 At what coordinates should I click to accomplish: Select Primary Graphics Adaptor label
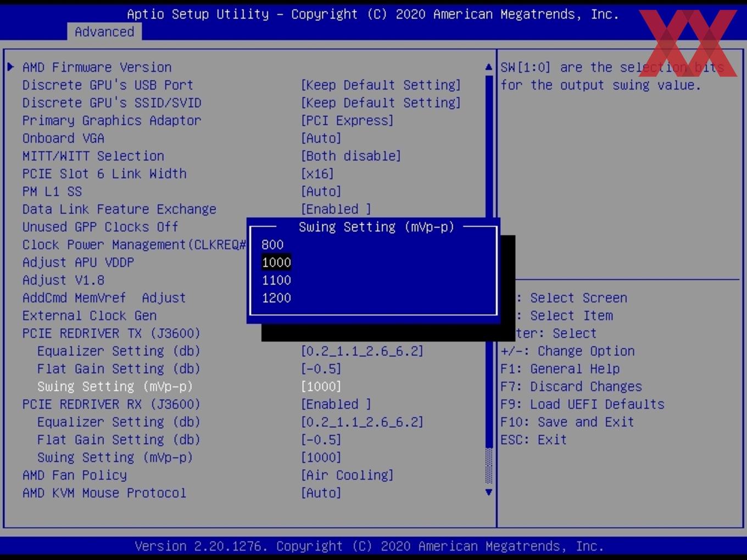pos(112,120)
